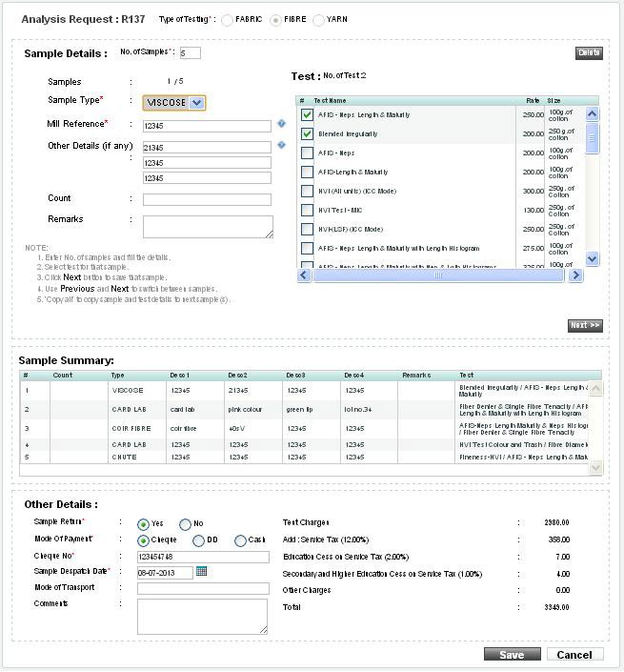Check HVI (All units) (ICC Mode) test
The image size is (624, 672).
(307, 192)
